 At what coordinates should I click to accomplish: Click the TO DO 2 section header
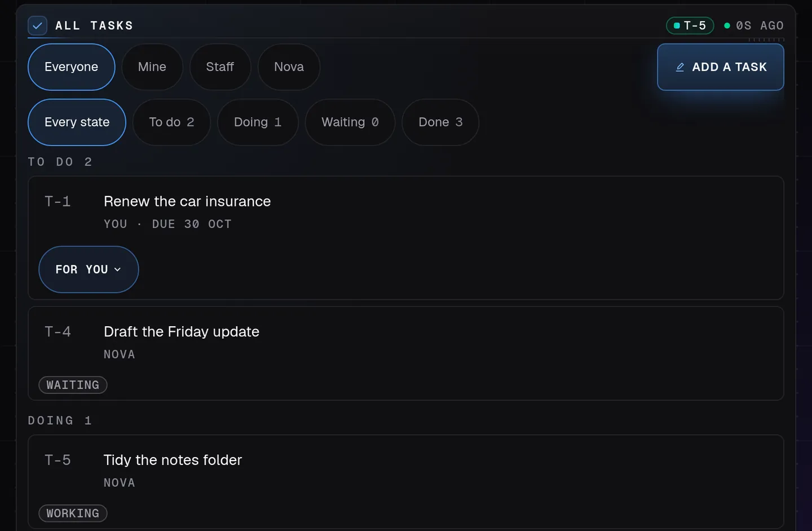[x=60, y=162]
